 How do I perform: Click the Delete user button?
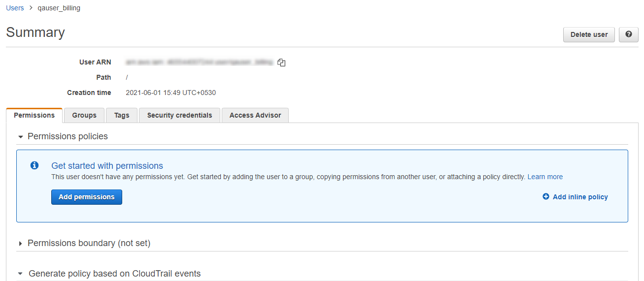coord(589,34)
